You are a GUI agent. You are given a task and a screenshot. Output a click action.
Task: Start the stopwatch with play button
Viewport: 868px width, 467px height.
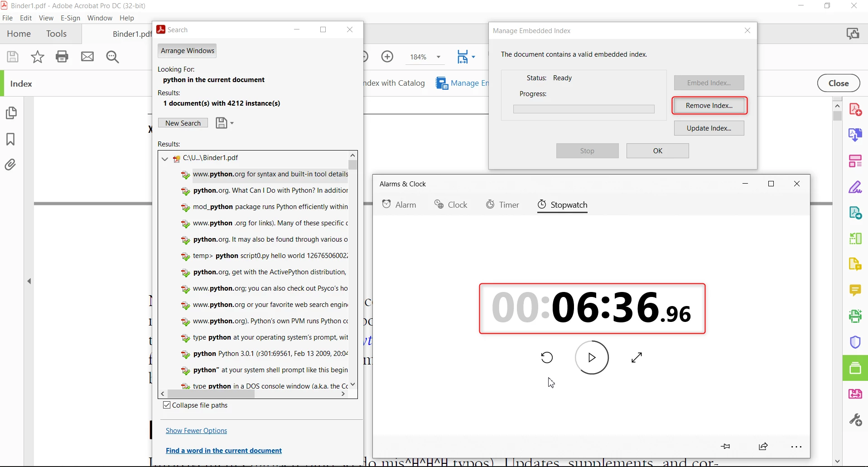tap(592, 358)
